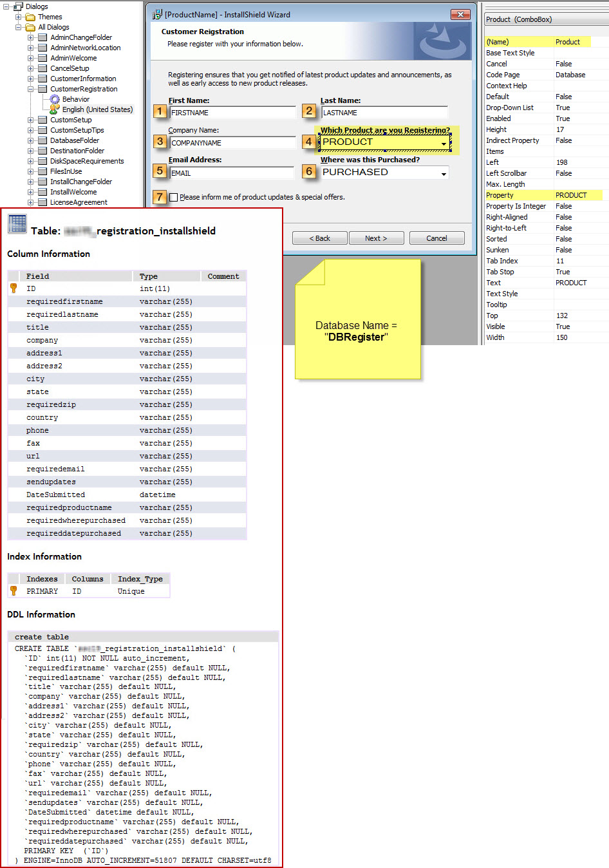The height and width of the screenshot is (868, 609).
Task: Select English (United States) tree icon
Action: point(55,109)
